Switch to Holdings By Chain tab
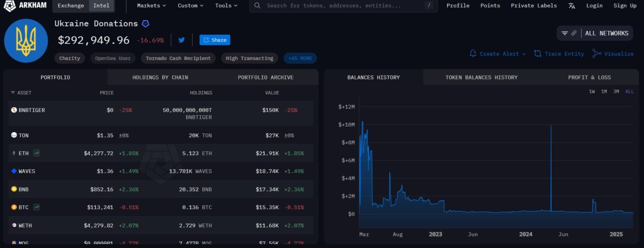Viewport: 644px width, 248px height. click(x=160, y=77)
